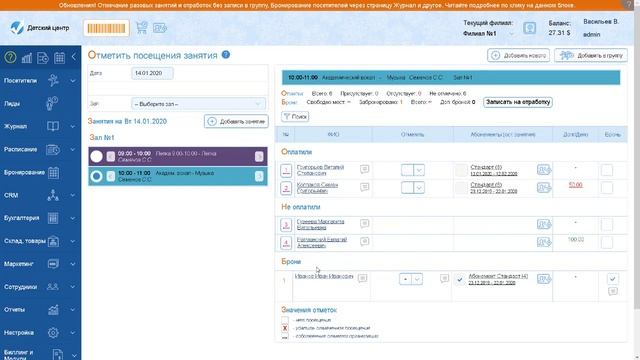Click the date field showing 14.01.2020

(152, 73)
